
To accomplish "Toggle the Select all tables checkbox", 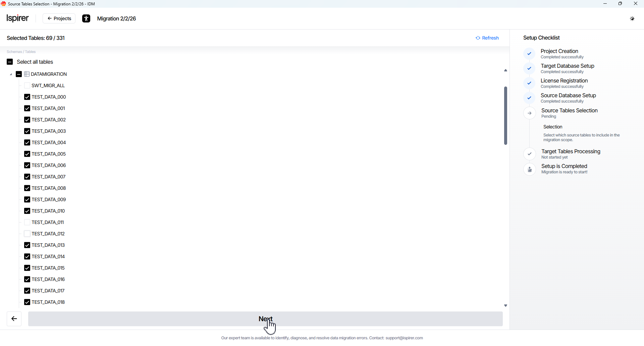I will pyautogui.click(x=10, y=62).
